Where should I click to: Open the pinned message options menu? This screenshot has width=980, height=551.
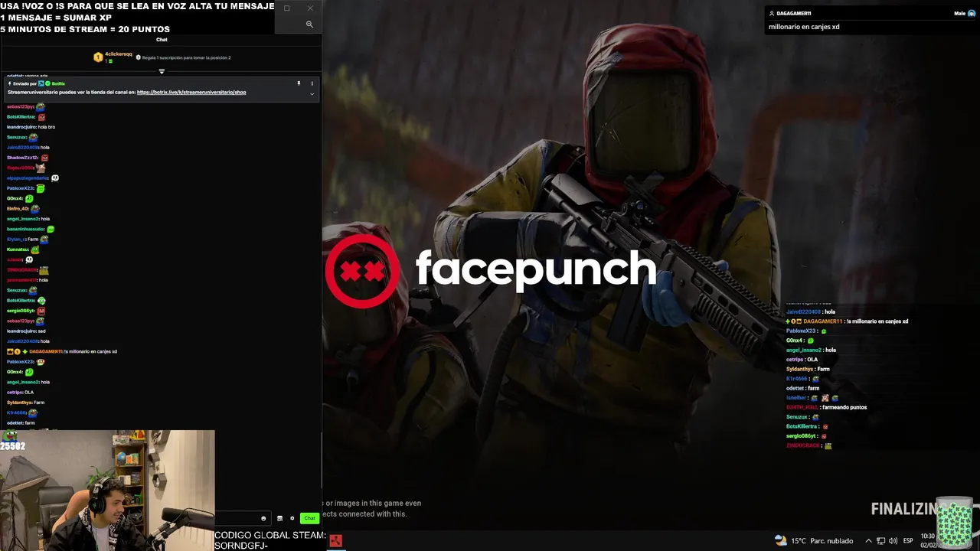point(312,83)
